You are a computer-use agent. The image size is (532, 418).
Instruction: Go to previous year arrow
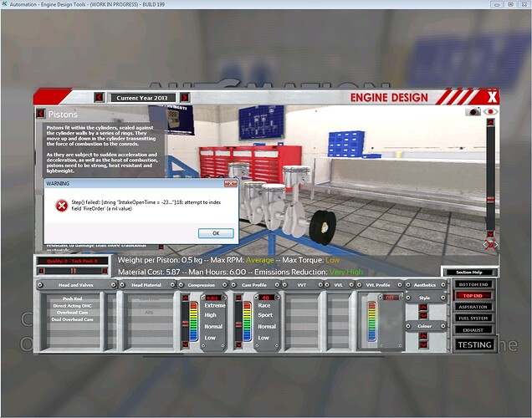pyautogui.click(x=99, y=98)
